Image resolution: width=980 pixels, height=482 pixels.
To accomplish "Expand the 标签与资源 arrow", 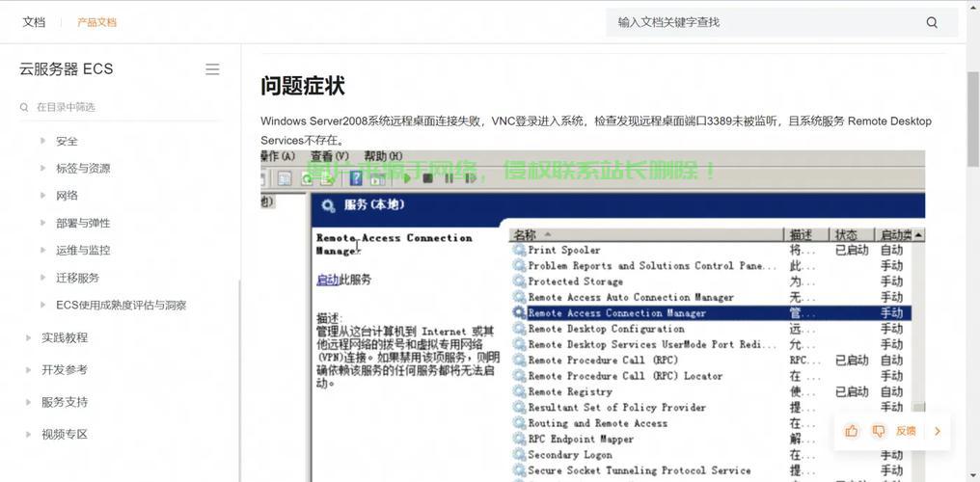I will tap(43, 168).
